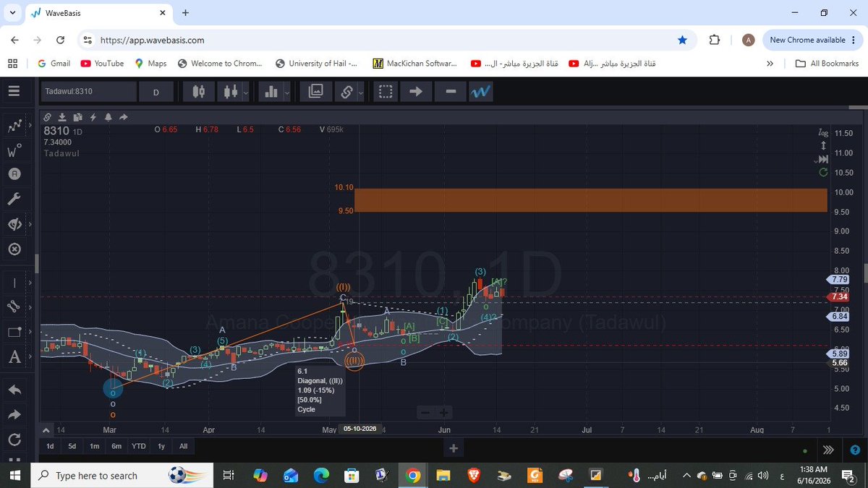Viewport: 868px width, 488px height.
Task: Select the 6m range tab
Action: tap(116, 446)
